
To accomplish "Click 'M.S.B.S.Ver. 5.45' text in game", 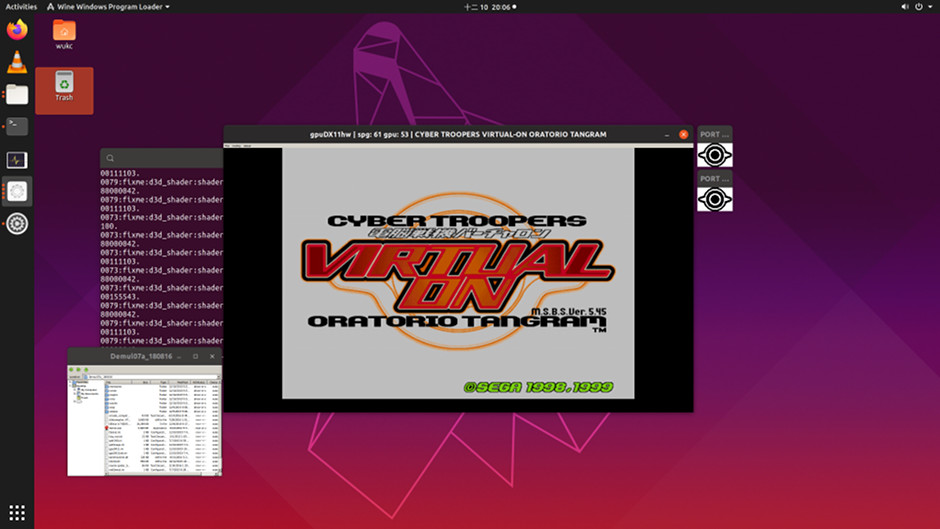I will click(x=568, y=311).
